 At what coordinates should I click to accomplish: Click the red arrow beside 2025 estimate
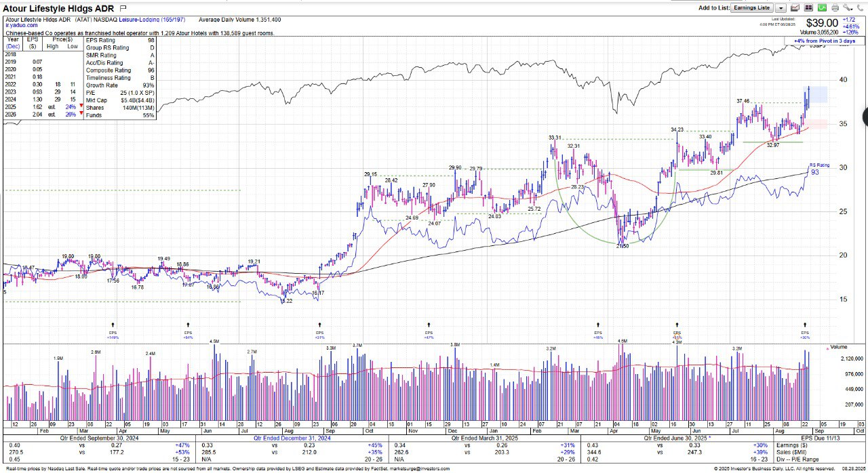[81, 107]
